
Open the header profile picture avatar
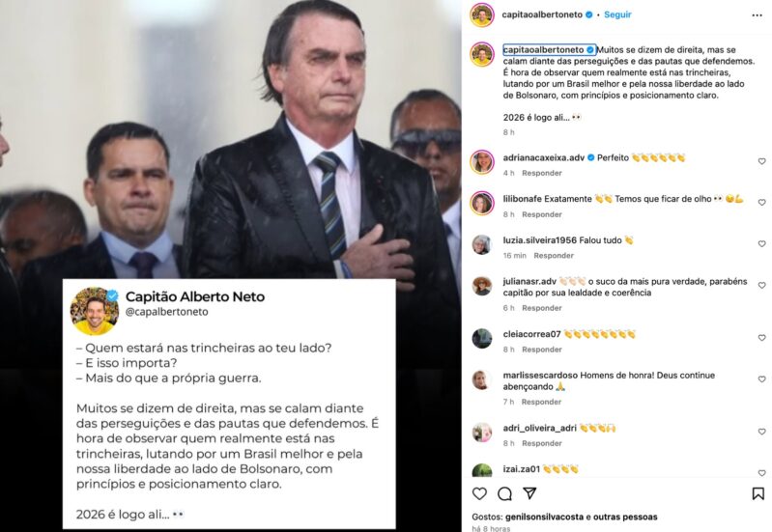(482, 15)
